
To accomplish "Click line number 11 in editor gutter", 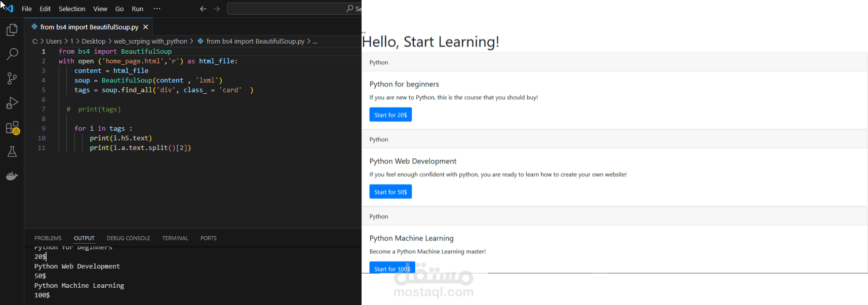I will pyautogui.click(x=42, y=147).
